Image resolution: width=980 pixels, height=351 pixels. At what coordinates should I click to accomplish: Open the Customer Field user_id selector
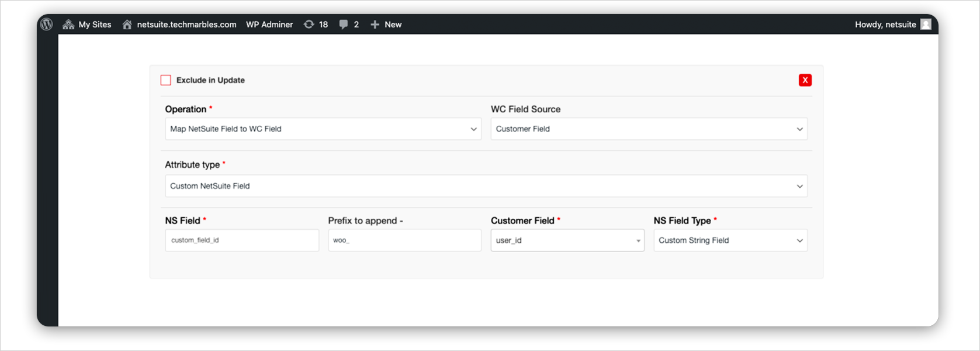[567, 240]
